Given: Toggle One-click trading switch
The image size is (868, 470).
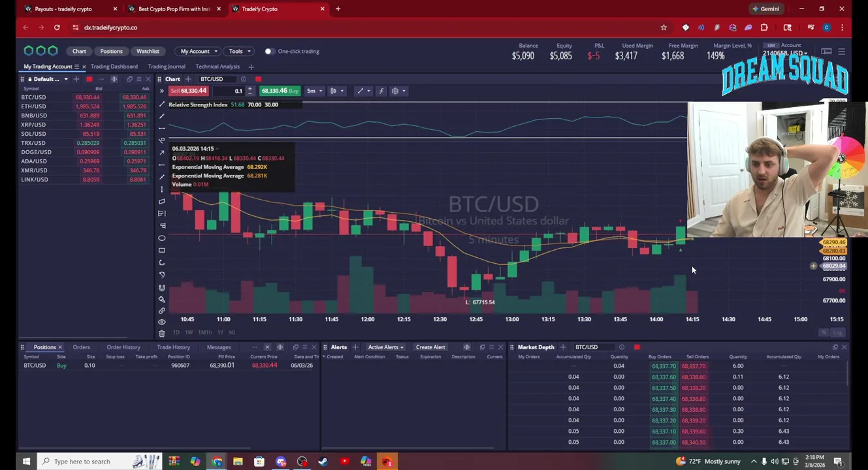Looking at the screenshot, I should (268, 52).
